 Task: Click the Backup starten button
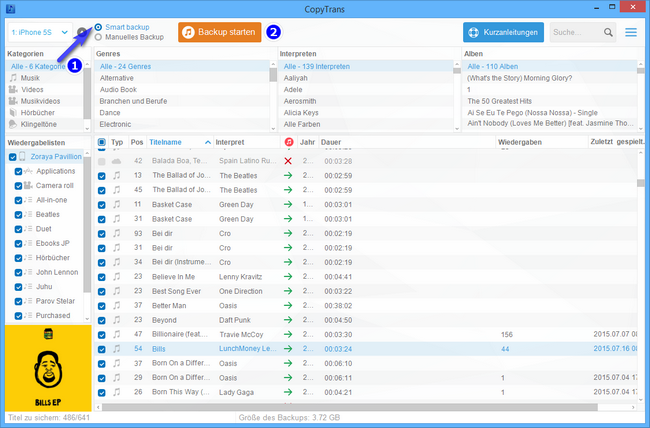(219, 33)
